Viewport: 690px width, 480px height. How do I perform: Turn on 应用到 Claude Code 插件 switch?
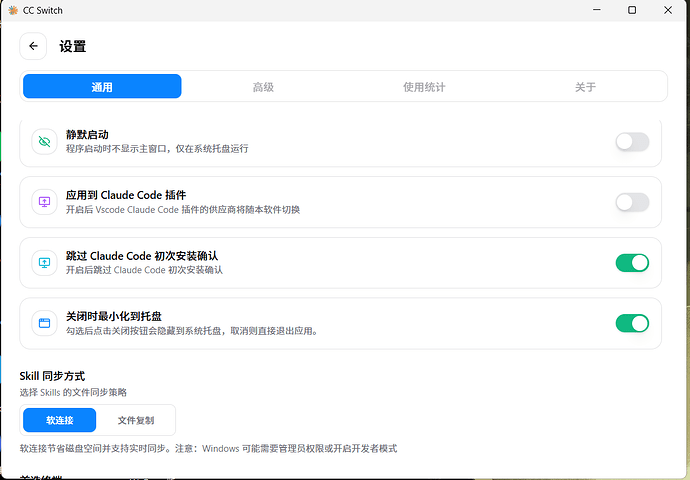coord(632,202)
